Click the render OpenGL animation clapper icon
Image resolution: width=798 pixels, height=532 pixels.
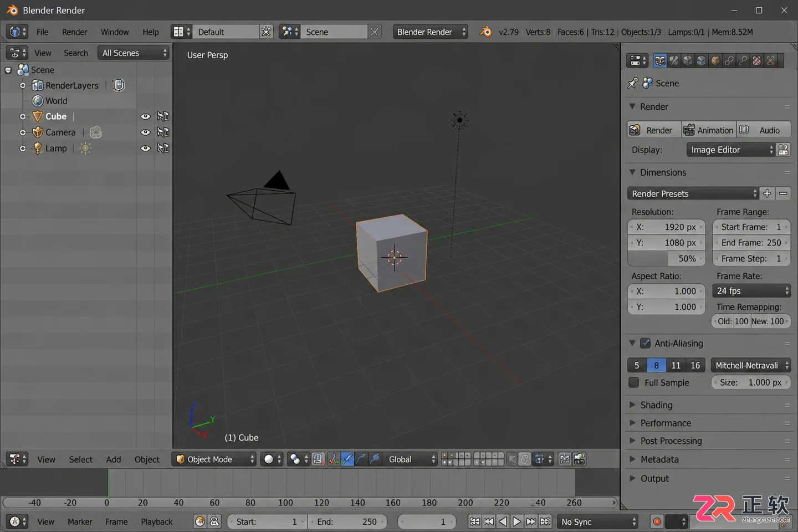tap(579, 459)
